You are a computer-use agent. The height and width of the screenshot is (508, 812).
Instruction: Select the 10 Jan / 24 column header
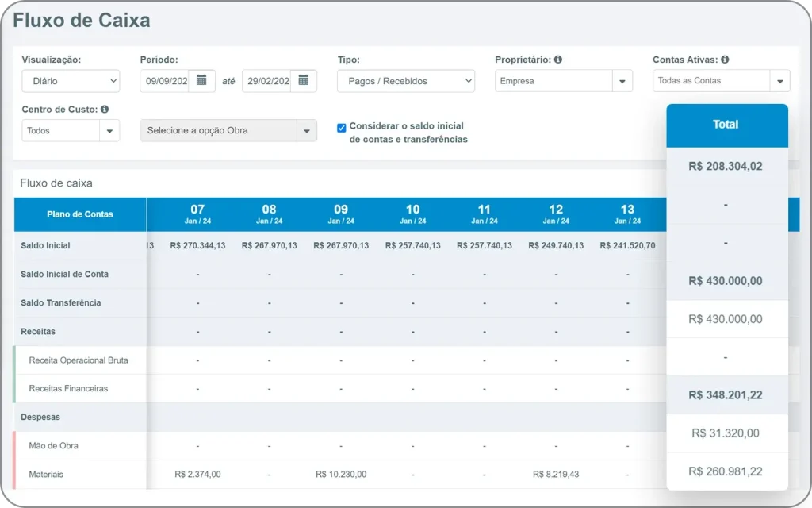pyautogui.click(x=412, y=214)
